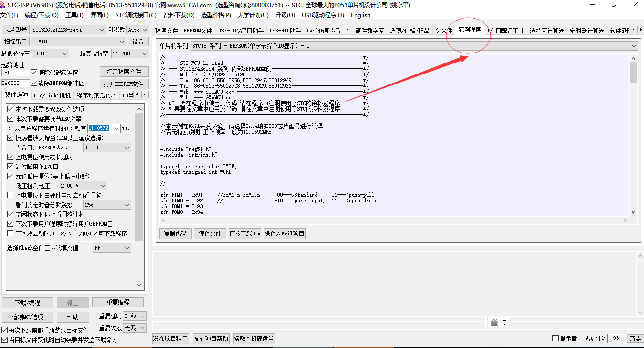Click the STC-ISP app icon in title bar
644x348 pixels.
(x=3, y=5)
